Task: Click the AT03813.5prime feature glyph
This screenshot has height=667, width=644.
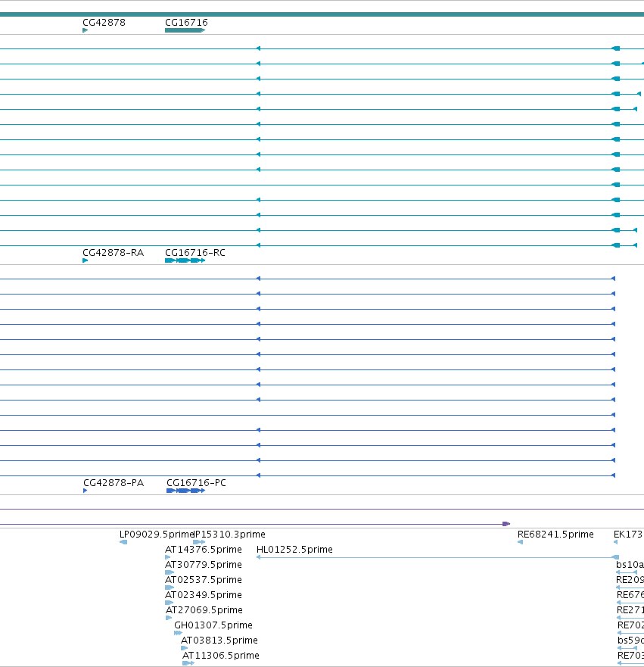Action: coord(184,648)
